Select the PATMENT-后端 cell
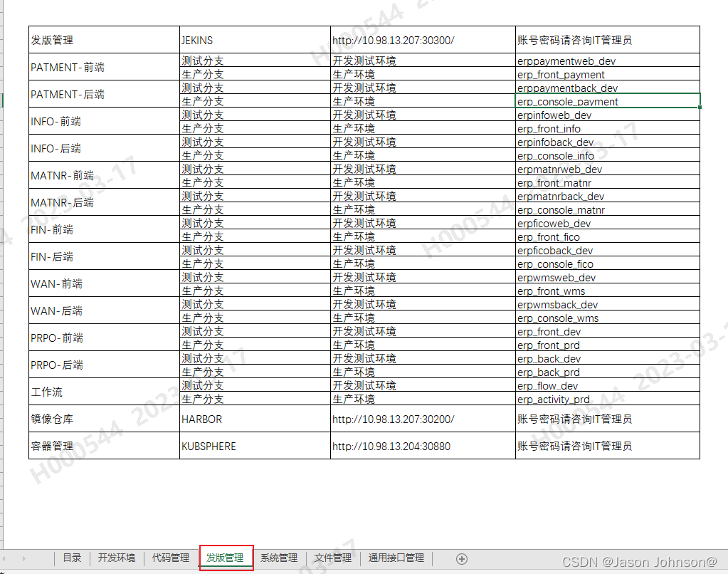The height and width of the screenshot is (574, 728). 104,94
